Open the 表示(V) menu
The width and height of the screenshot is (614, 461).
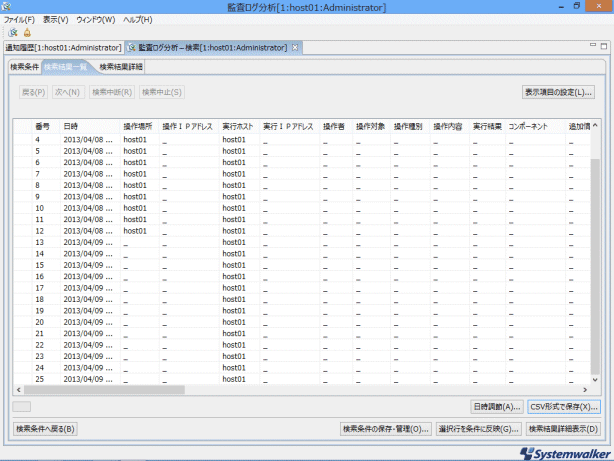pos(56,19)
